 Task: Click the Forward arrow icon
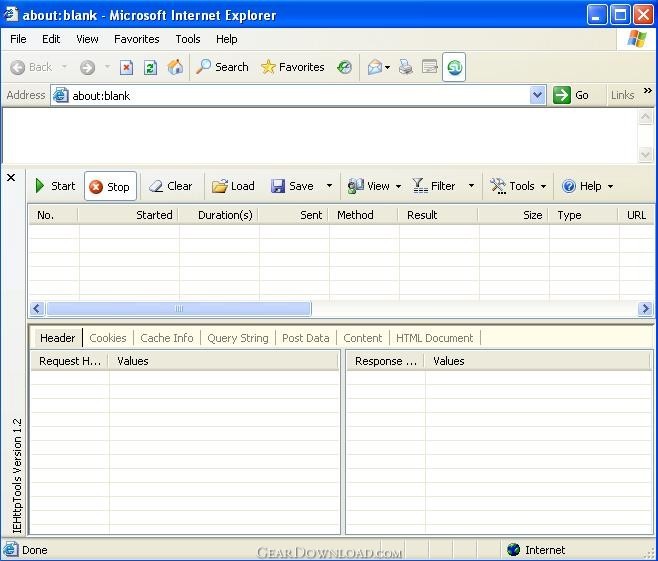click(x=87, y=67)
